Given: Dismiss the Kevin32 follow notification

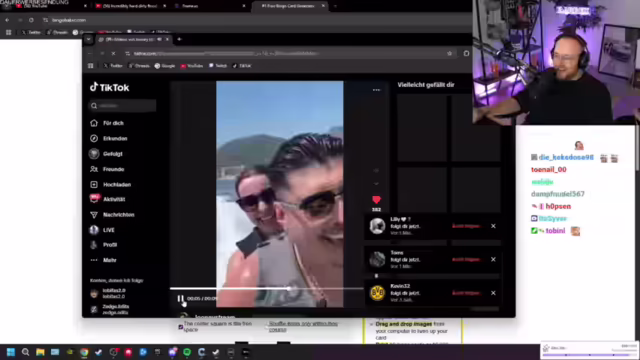Looking at the screenshot, I should click(493, 293).
